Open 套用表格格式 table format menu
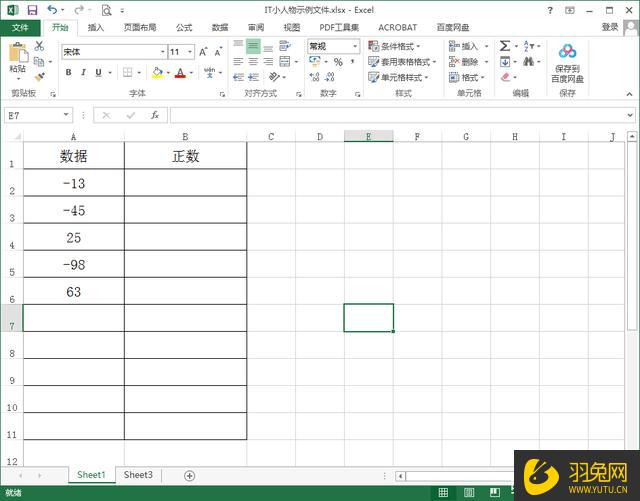 point(402,62)
